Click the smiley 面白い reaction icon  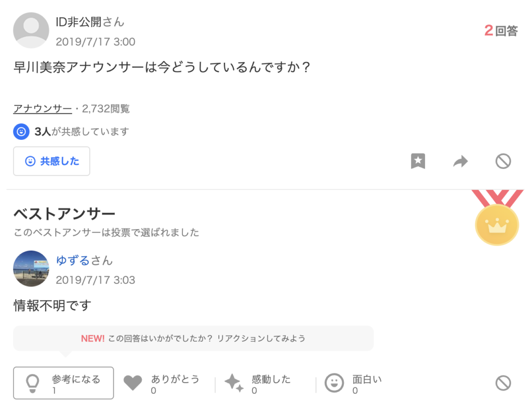tap(334, 383)
